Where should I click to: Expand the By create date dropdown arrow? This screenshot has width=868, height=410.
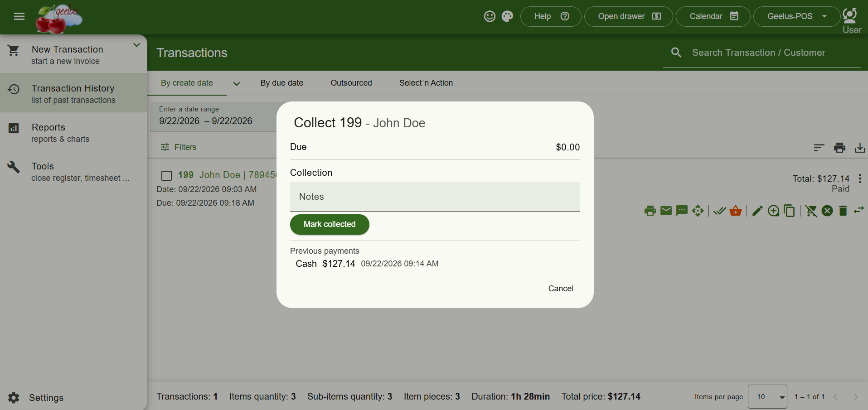(237, 83)
